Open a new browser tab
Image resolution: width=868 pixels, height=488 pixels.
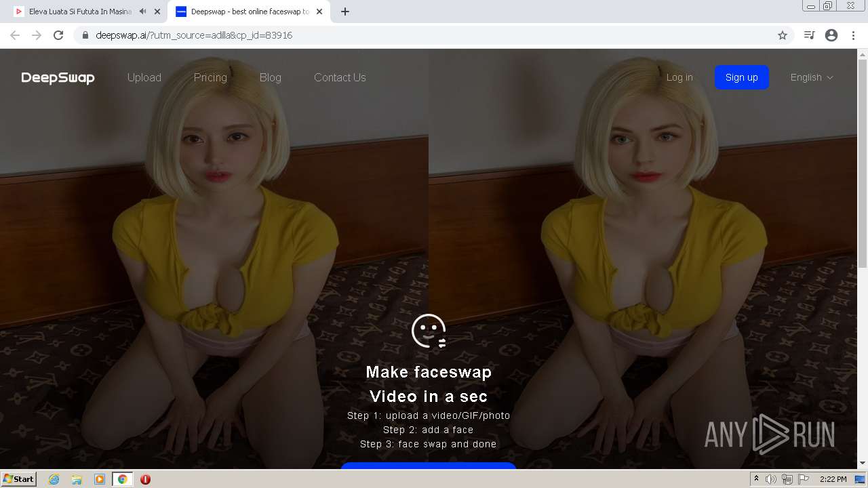(345, 12)
